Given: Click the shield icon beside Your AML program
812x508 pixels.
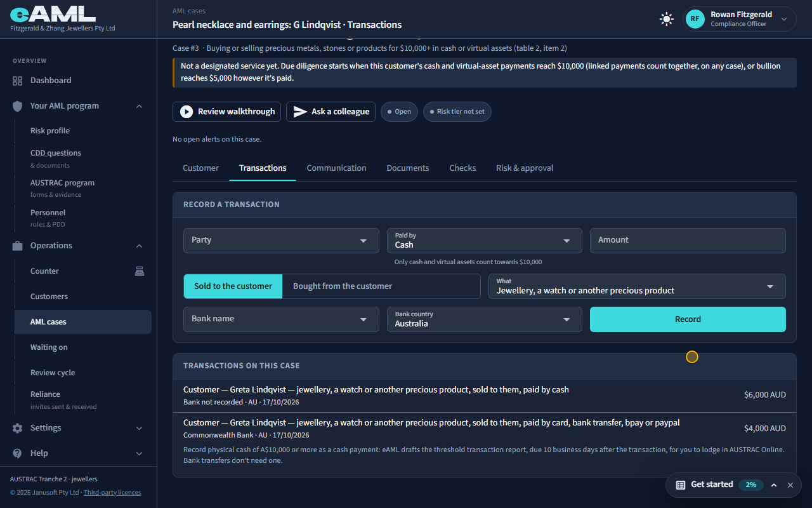Looking at the screenshot, I should pyautogui.click(x=17, y=106).
